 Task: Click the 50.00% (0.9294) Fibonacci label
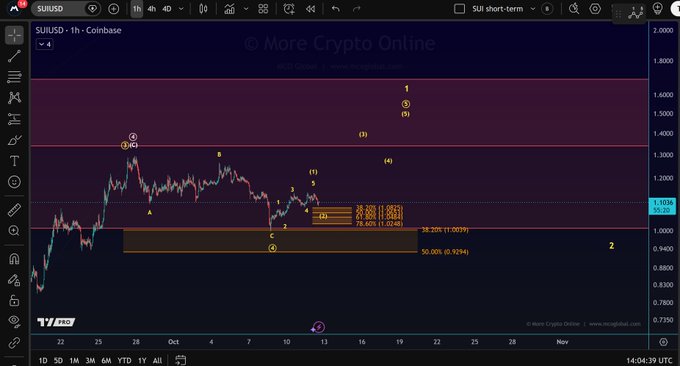[x=445, y=252]
